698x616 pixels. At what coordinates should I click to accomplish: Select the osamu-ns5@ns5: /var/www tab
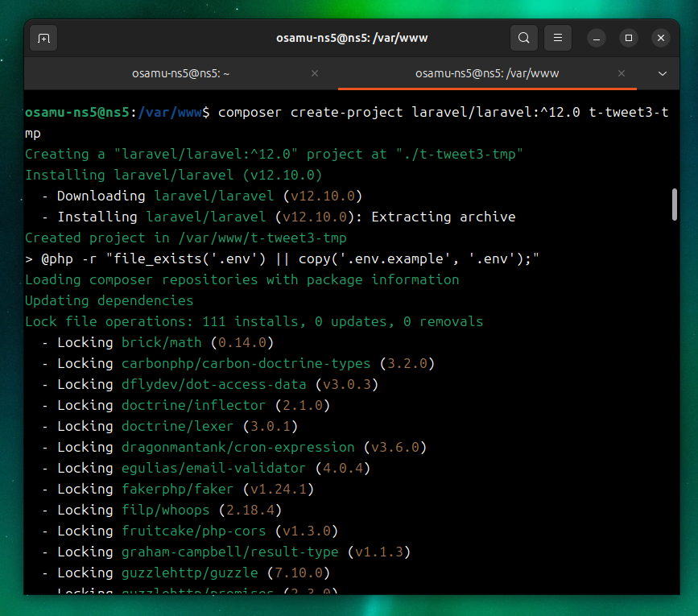click(x=486, y=73)
